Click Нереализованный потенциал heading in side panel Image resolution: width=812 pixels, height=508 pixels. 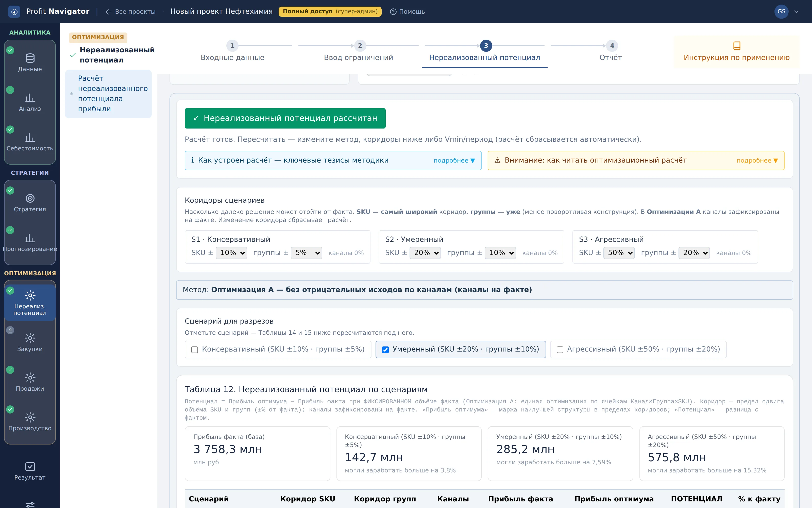(117, 55)
